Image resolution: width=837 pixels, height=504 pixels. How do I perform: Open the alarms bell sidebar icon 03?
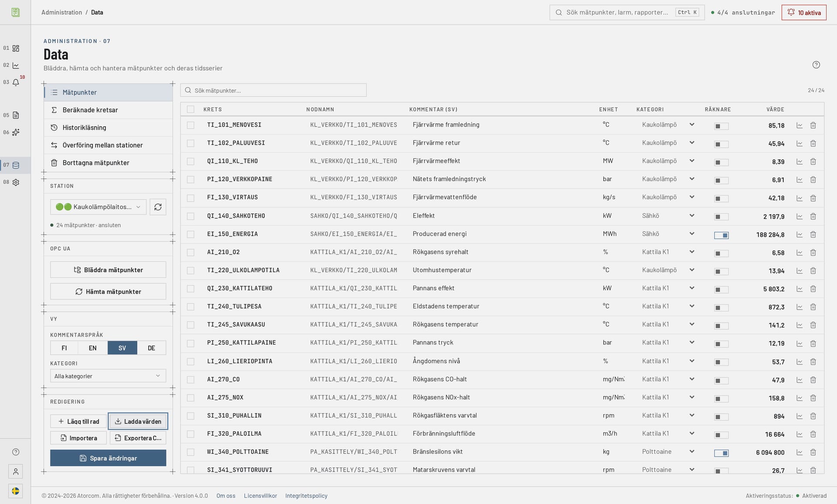pos(16,82)
